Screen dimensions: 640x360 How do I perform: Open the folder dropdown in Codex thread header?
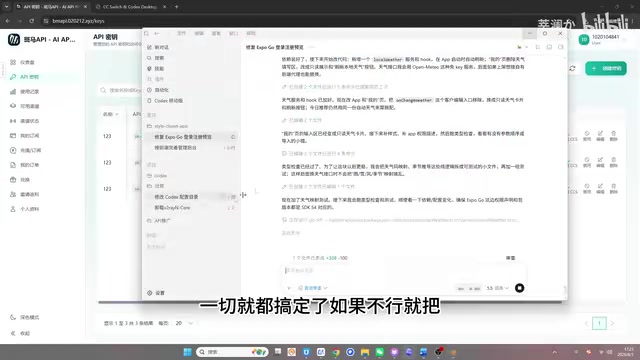[522, 47]
